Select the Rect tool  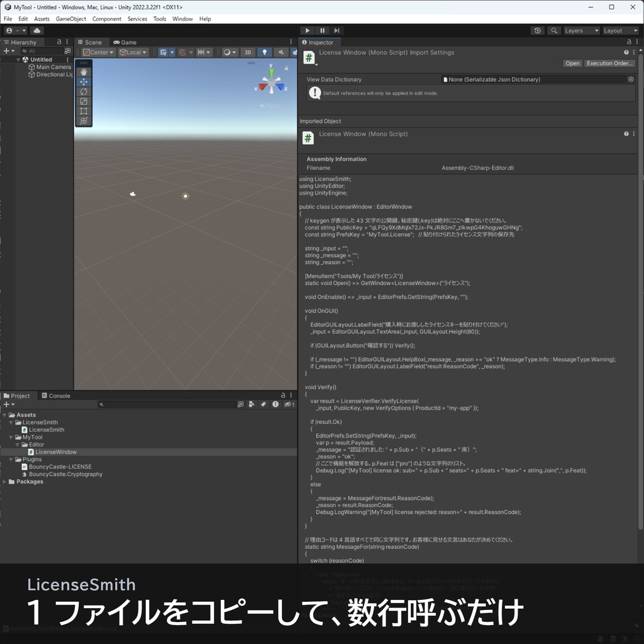pos(84,111)
